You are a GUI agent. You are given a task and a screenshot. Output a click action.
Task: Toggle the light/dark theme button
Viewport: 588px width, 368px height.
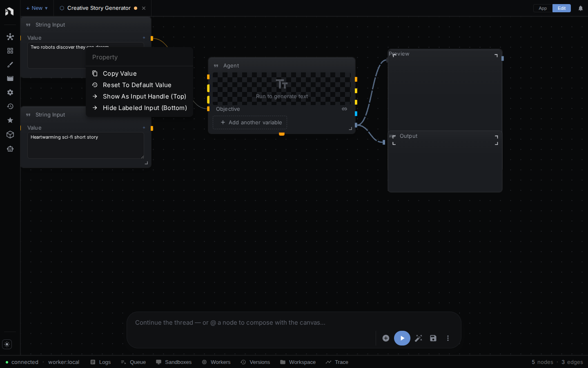pos(7,344)
